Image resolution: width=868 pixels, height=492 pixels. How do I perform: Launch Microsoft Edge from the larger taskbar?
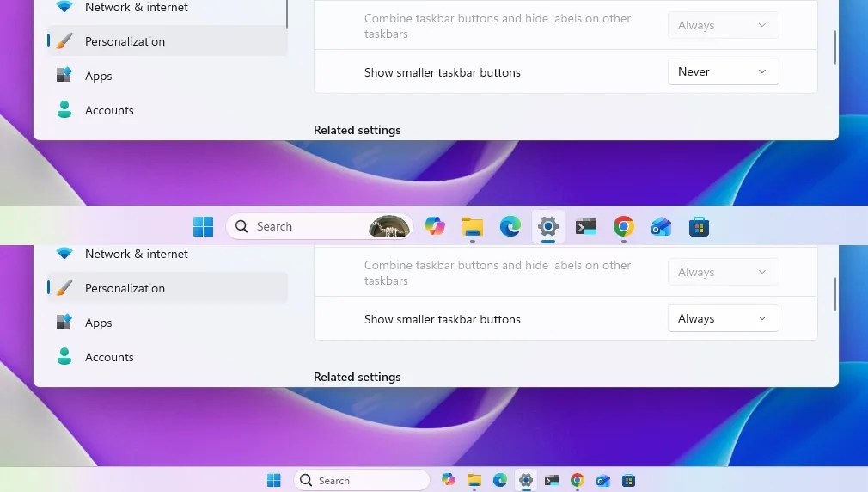click(510, 226)
